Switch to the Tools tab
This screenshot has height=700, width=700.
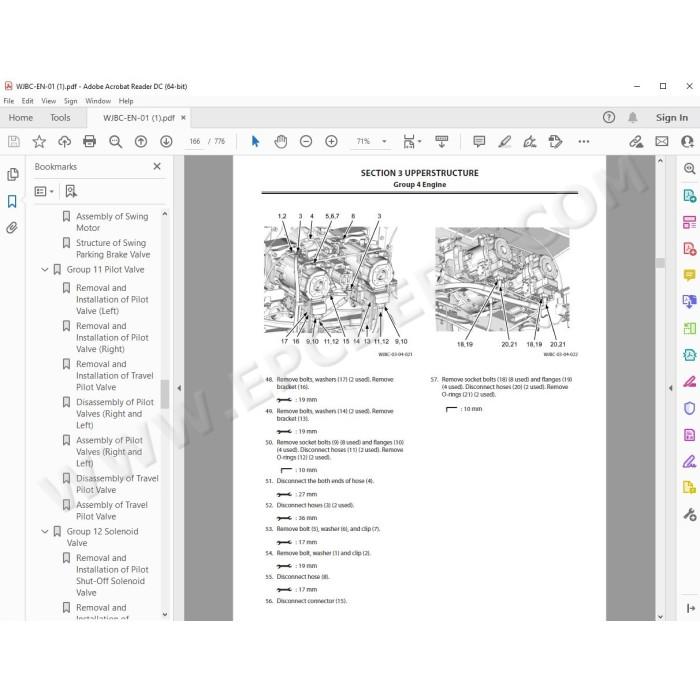coord(60,117)
